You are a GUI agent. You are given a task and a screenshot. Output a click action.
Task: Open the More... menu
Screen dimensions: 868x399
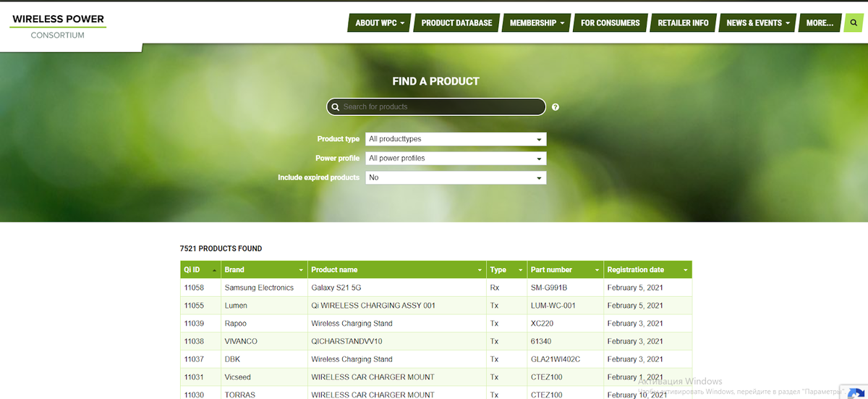820,22
